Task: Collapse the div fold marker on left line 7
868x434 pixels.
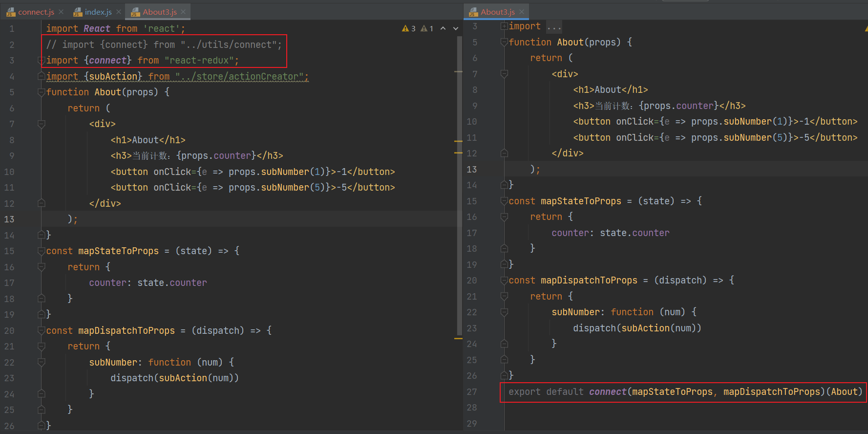Action: click(x=42, y=124)
